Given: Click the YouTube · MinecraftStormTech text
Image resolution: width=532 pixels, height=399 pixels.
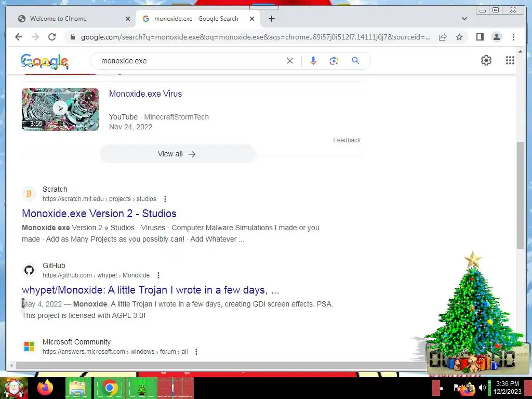Looking at the screenshot, I should click(x=159, y=117).
